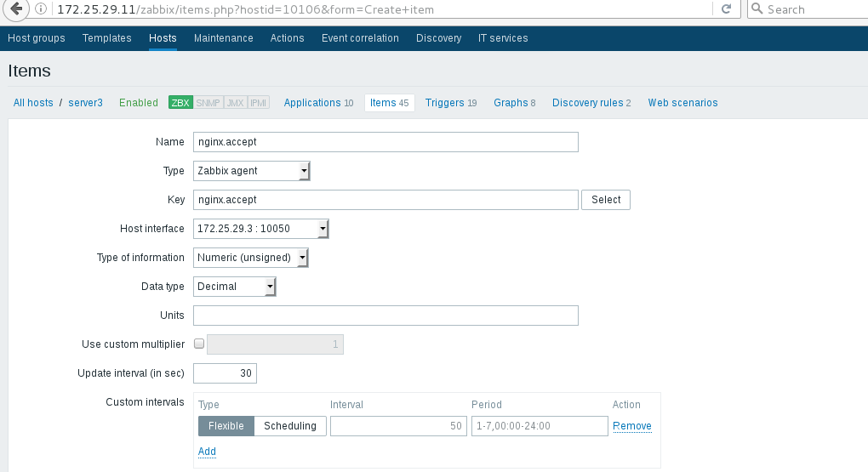Viewport: 868px width, 472px height.
Task: Click All hosts breadcrumb link
Action: coord(33,102)
